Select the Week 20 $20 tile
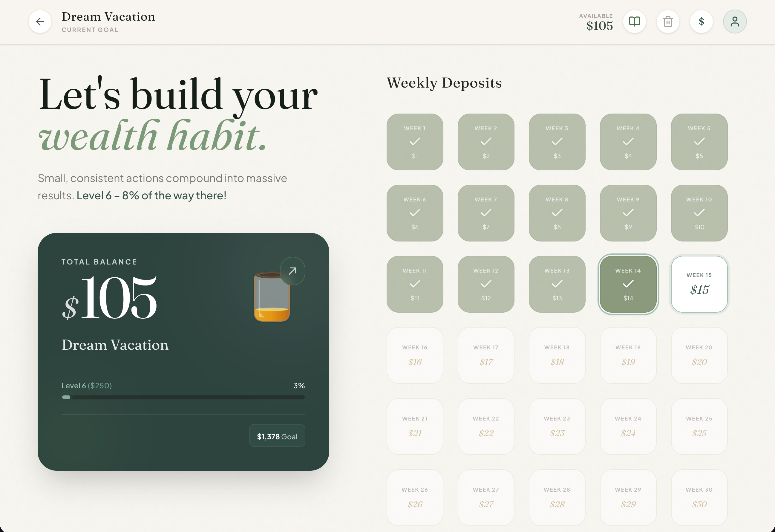Image resolution: width=775 pixels, height=532 pixels. pyautogui.click(x=699, y=355)
